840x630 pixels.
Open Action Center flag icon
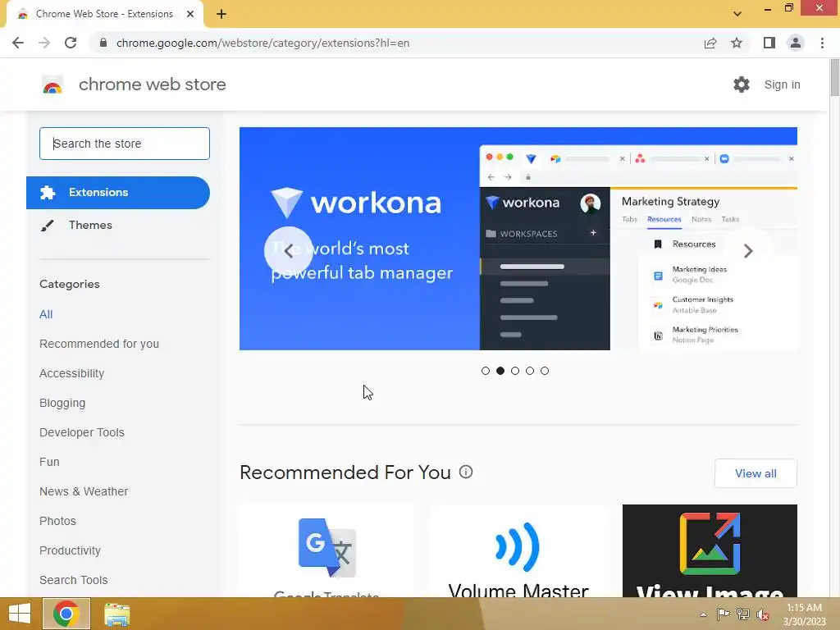click(x=723, y=614)
